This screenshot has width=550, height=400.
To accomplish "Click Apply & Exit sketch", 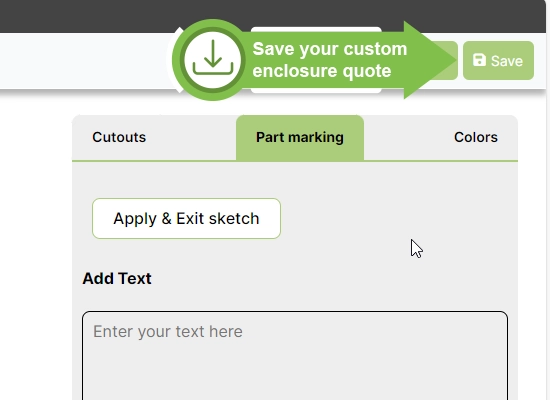I will [186, 219].
